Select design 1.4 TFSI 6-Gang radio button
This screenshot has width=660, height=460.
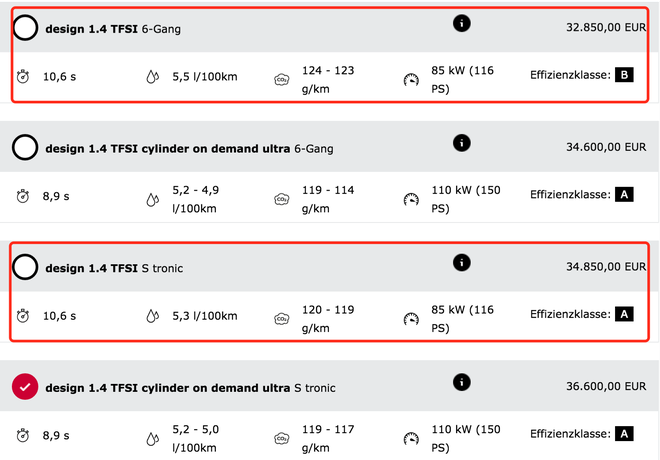26,28
